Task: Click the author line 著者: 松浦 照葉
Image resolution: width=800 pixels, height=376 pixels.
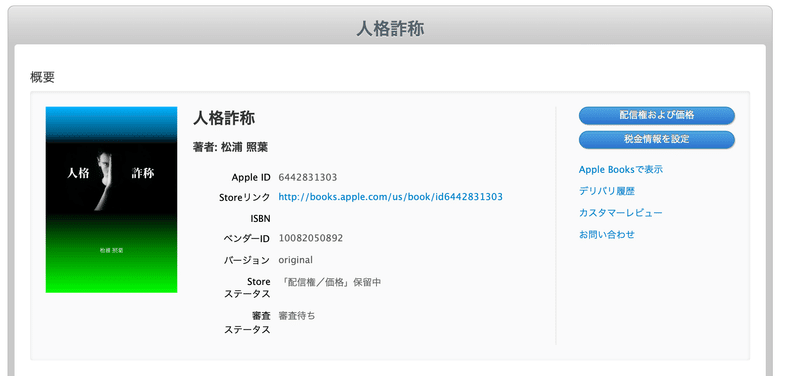Action: click(231, 147)
